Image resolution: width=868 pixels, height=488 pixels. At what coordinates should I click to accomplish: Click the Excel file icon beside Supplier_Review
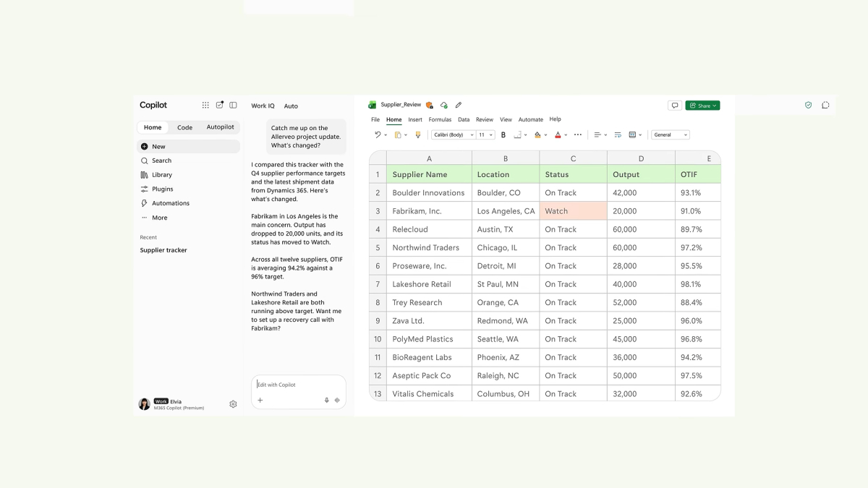pyautogui.click(x=373, y=105)
